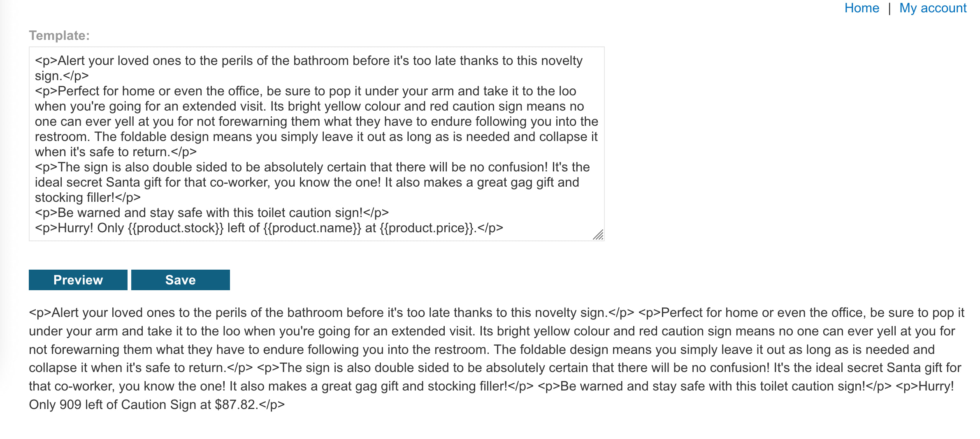Image resolution: width=980 pixels, height=439 pixels.
Task: Click the Template field label
Action: pyautogui.click(x=59, y=36)
